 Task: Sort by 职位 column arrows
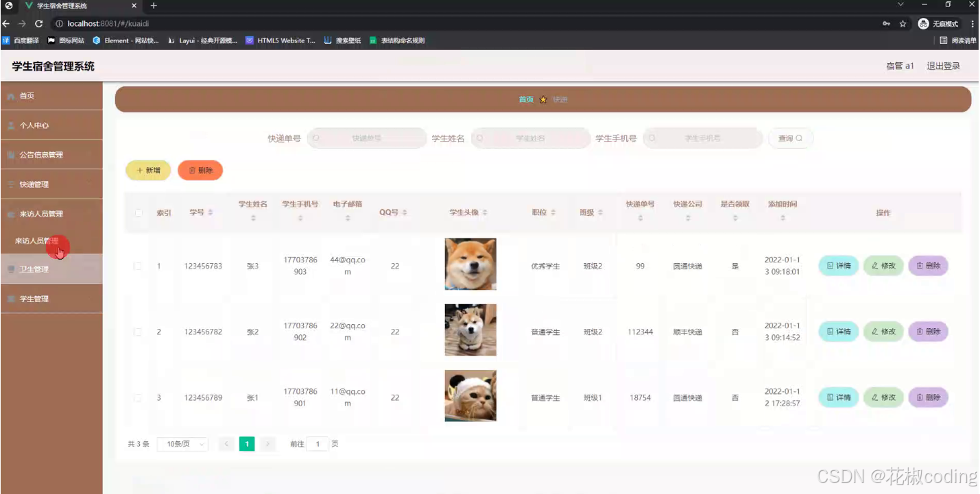pos(553,212)
